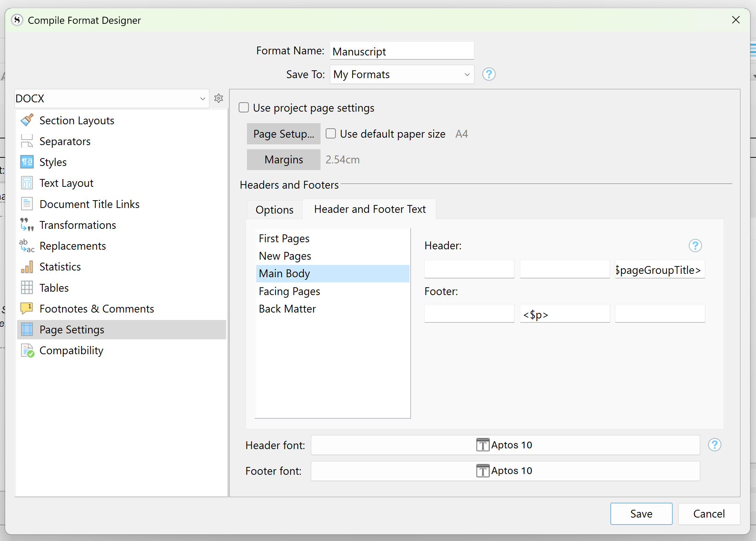Select the Header and Footer Text tab

tap(370, 209)
